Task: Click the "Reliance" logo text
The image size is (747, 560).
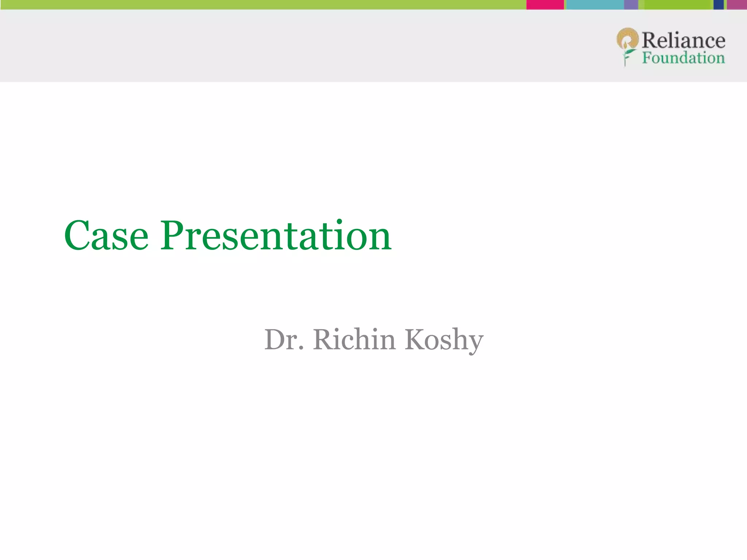Action: coord(684,40)
